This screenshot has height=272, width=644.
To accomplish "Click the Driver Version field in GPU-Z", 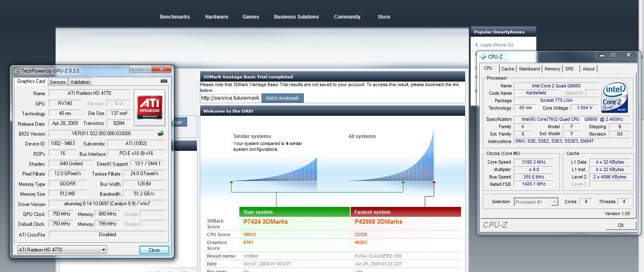I will [107, 204].
